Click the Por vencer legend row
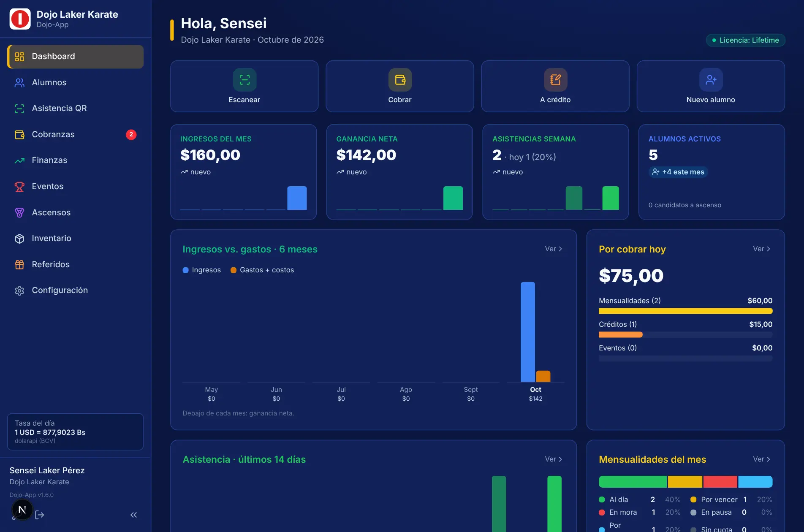The image size is (804, 532). tap(731, 499)
